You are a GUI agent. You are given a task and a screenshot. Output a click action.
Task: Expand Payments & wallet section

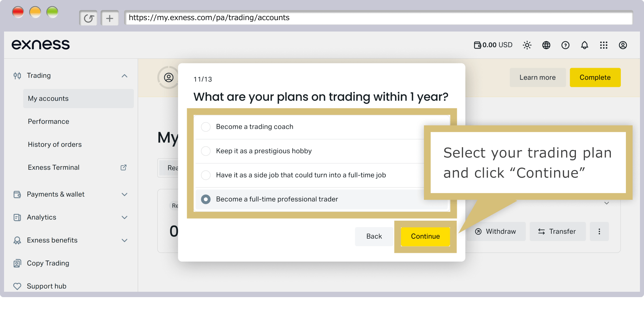point(124,195)
